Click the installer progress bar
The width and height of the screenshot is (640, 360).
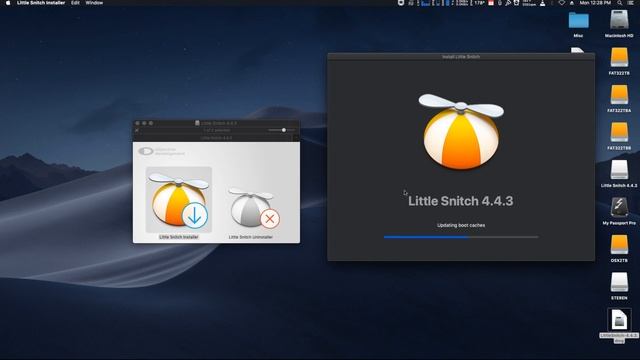pyautogui.click(x=461, y=237)
